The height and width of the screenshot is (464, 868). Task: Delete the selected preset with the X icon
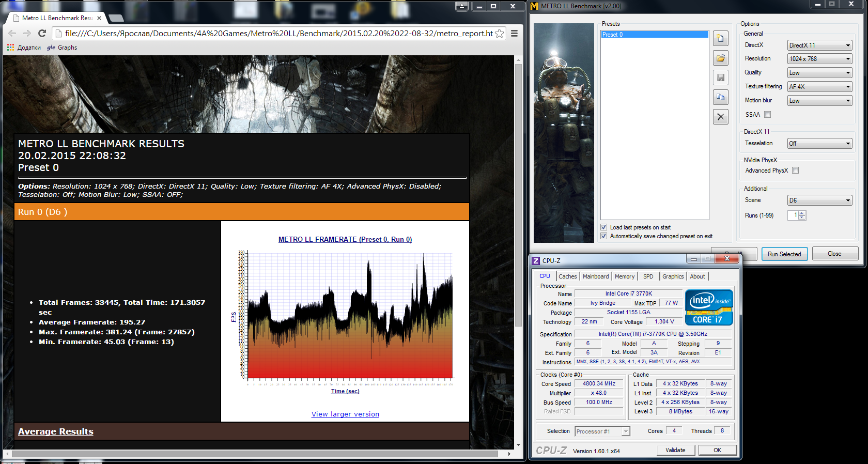point(721,117)
